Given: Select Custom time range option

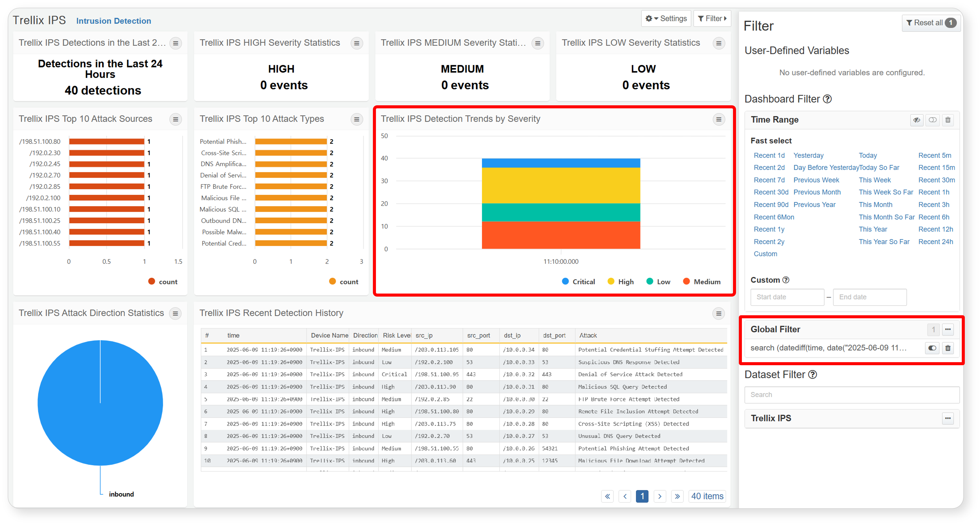Looking at the screenshot, I should click(x=765, y=254).
